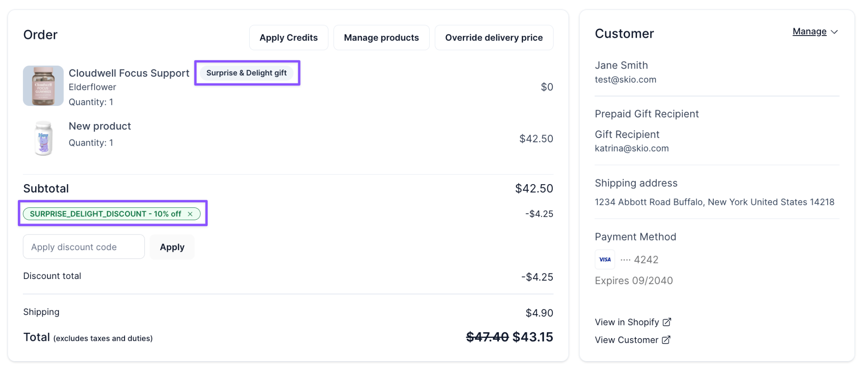868x370 pixels.
Task: Open the View in Shopify link
Action: click(x=627, y=322)
